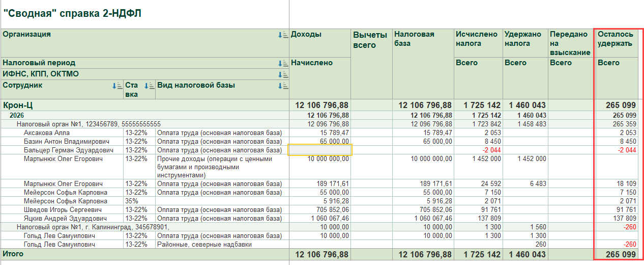
Task: Click red -260 in Районные надбавки row
Action: point(630,244)
